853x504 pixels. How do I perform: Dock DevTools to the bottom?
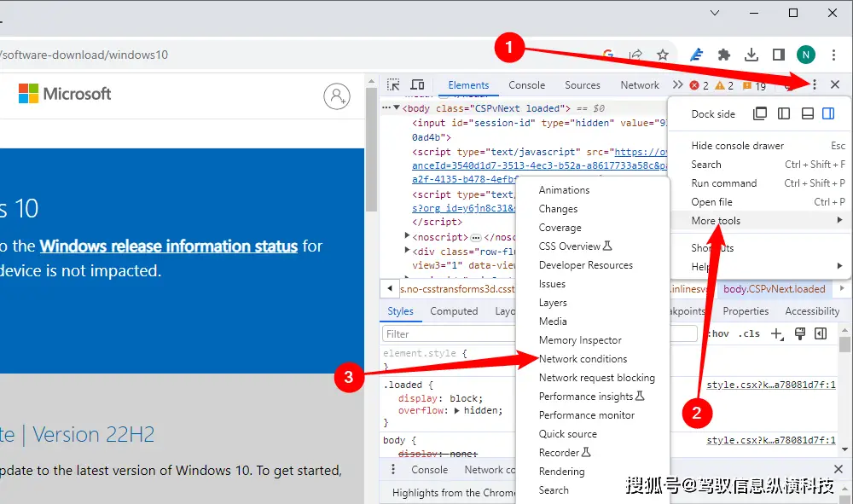point(808,113)
